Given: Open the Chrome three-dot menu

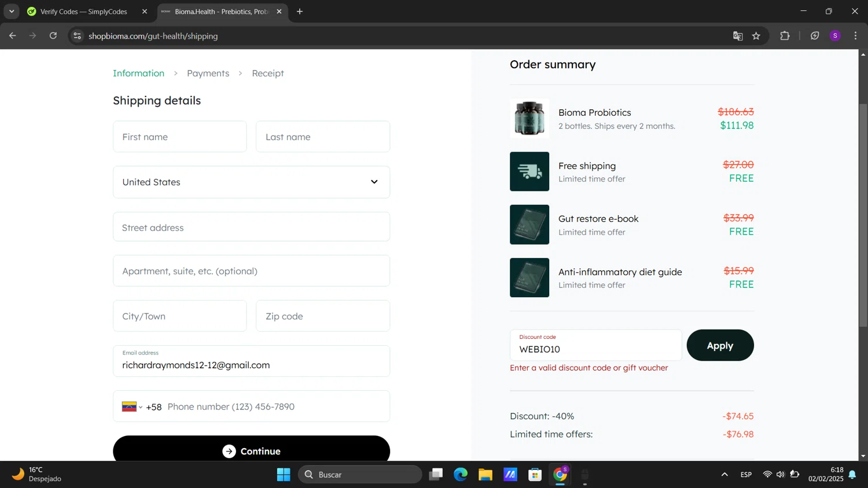Looking at the screenshot, I should coord(855,36).
